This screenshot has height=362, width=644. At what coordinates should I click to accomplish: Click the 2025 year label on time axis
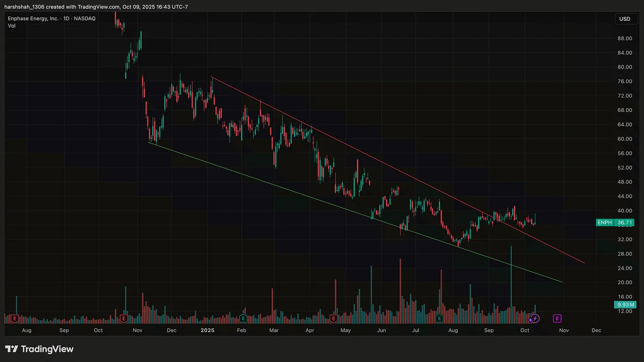207,330
